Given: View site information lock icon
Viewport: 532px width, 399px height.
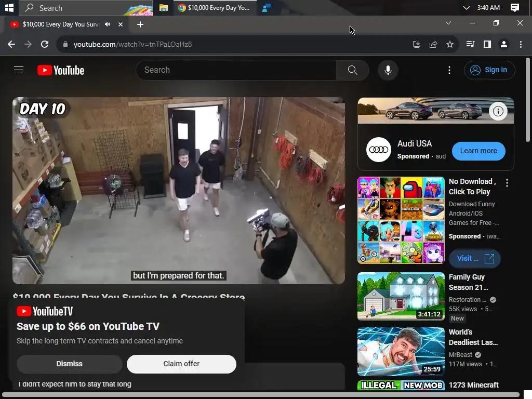Looking at the screenshot, I should [x=65, y=45].
